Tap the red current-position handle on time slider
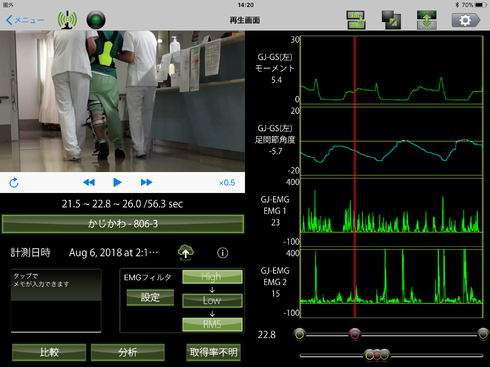Screen dimensions: 490x367 pos(355,334)
